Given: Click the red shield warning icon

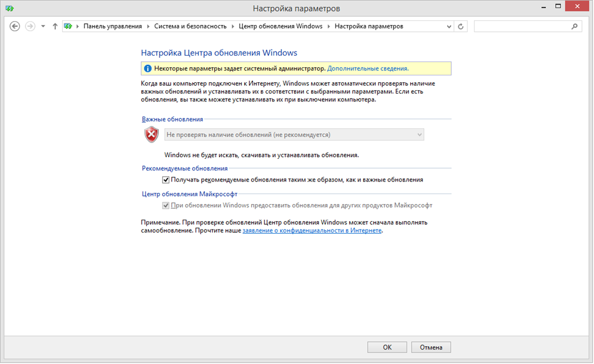Looking at the screenshot, I should 151,134.
